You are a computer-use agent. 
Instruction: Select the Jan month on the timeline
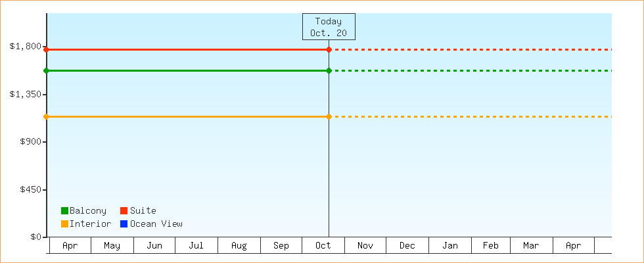pyautogui.click(x=450, y=246)
